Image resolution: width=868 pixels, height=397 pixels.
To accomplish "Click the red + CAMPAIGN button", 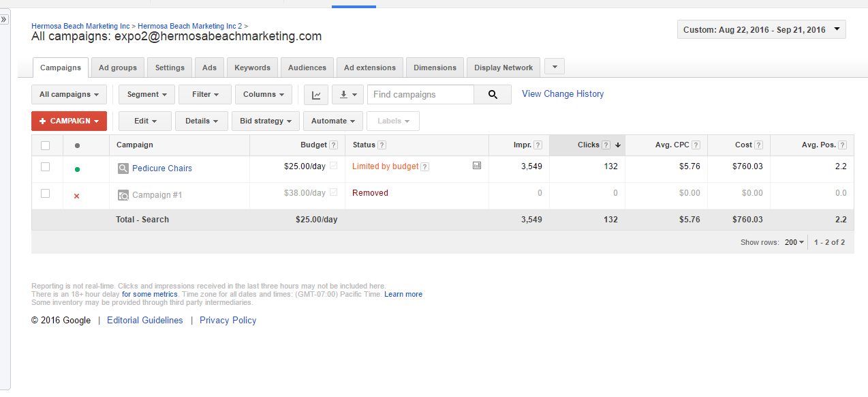I will [x=69, y=121].
